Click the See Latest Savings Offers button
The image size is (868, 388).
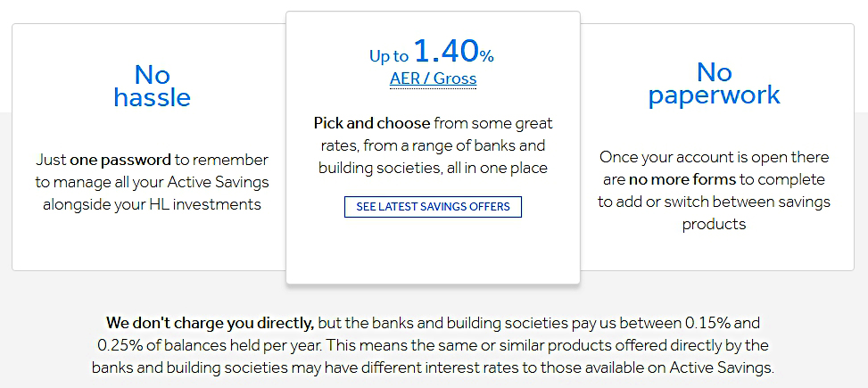[x=433, y=207]
